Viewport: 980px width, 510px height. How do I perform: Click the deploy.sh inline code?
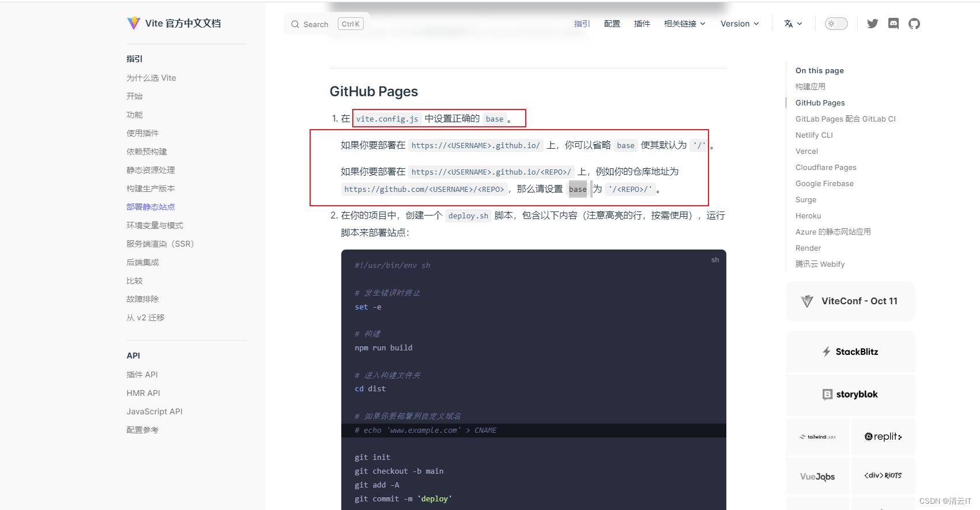[x=468, y=216]
